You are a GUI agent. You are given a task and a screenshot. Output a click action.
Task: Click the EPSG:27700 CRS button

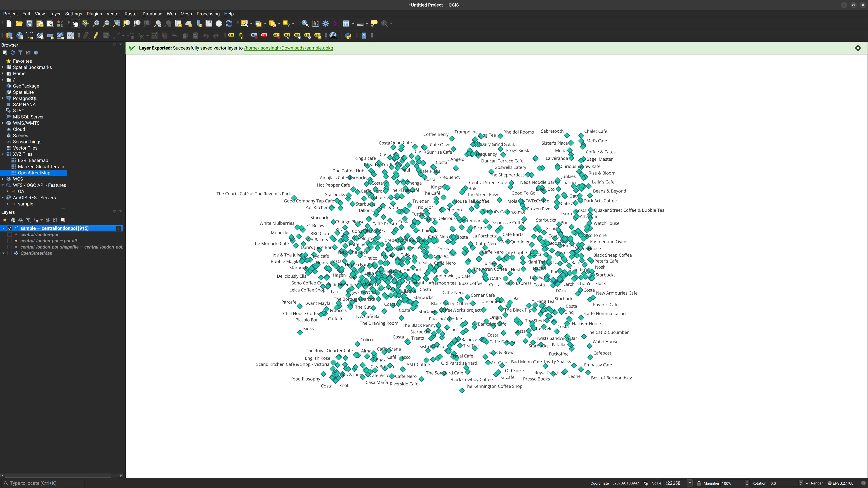(840, 483)
